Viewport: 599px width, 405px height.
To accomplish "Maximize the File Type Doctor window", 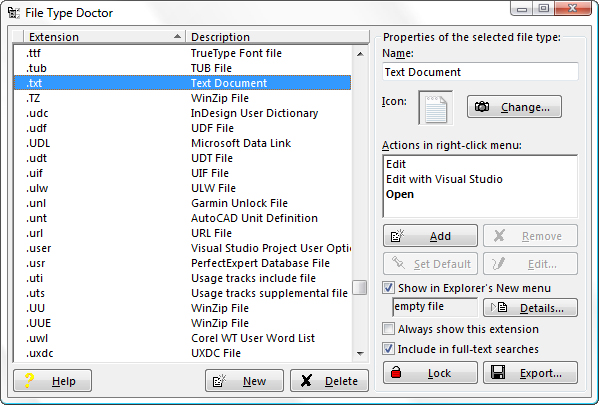I will point(544,8).
